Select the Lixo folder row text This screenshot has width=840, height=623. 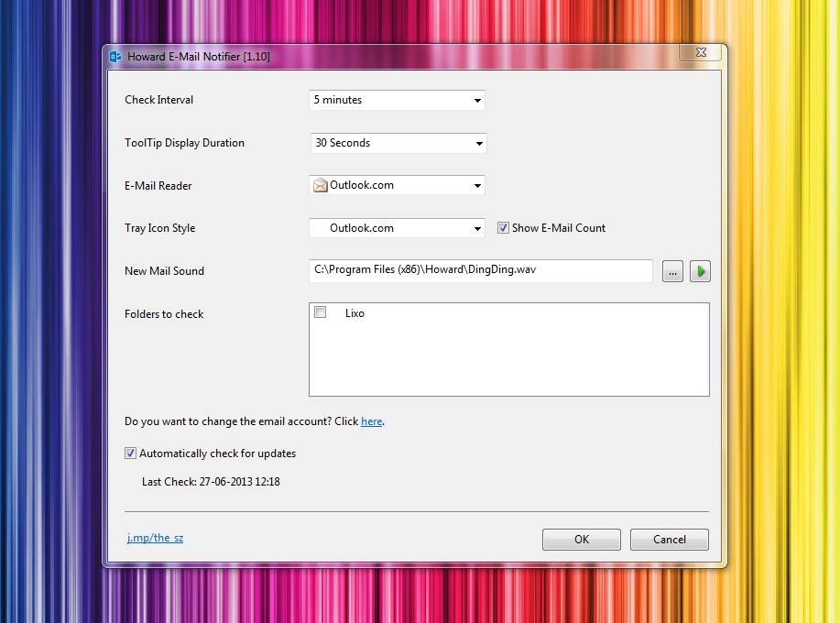pyautogui.click(x=355, y=313)
